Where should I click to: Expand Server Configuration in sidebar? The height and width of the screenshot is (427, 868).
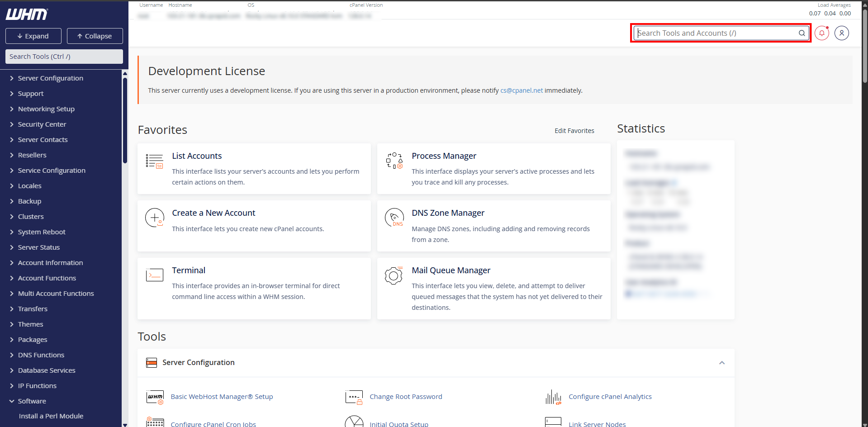tap(50, 78)
